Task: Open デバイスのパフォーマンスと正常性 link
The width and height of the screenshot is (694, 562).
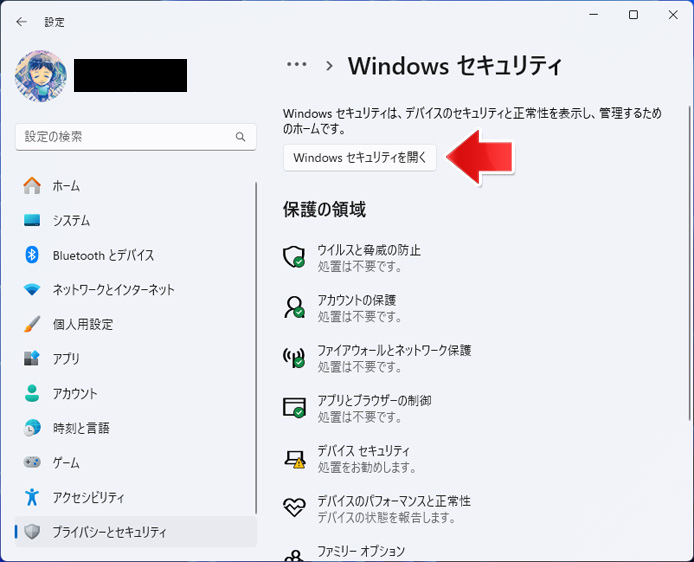Action: (x=394, y=500)
